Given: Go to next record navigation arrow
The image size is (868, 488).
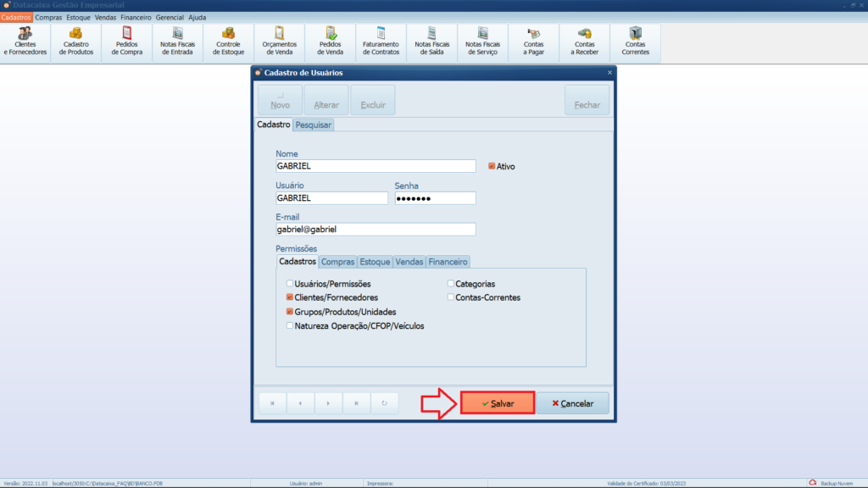Looking at the screenshot, I should tap(328, 403).
